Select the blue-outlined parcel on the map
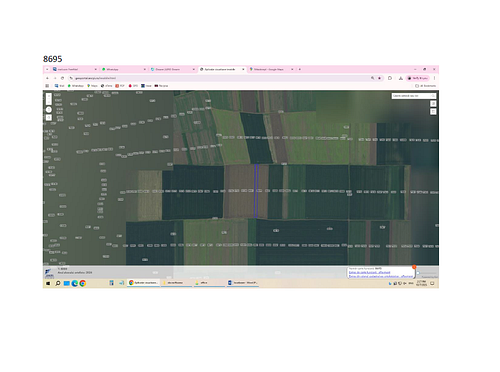Image resolution: width=500 pixels, height=372 pixels. [256, 191]
